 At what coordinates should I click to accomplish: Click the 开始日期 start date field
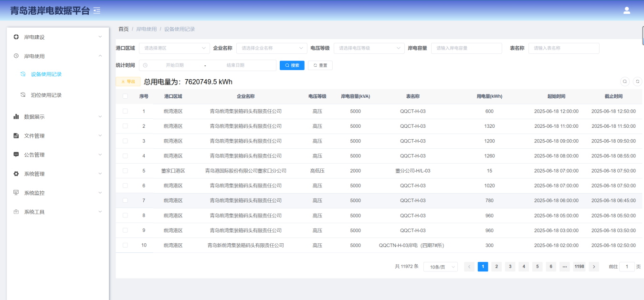tap(175, 65)
